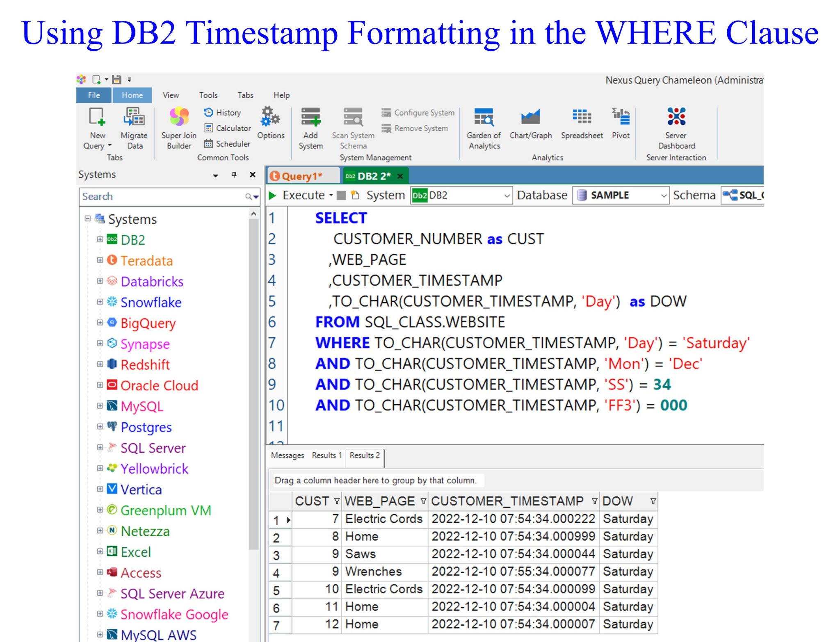Expand the Snowflake system node
840x642 pixels.
(x=100, y=302)
